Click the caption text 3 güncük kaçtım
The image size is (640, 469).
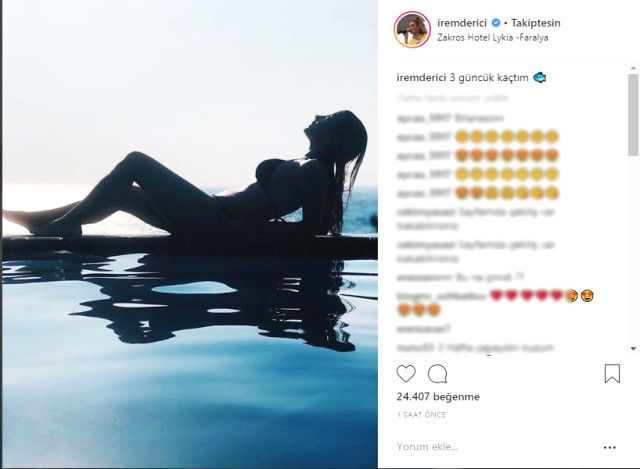point(489,77)
